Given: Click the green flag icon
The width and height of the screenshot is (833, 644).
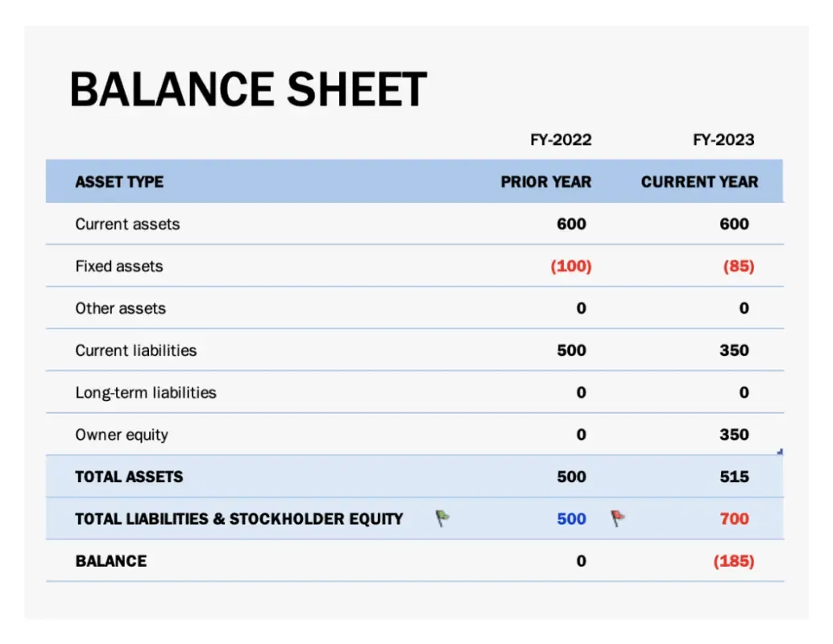Looking at the screenshot, I should [442, 518].
